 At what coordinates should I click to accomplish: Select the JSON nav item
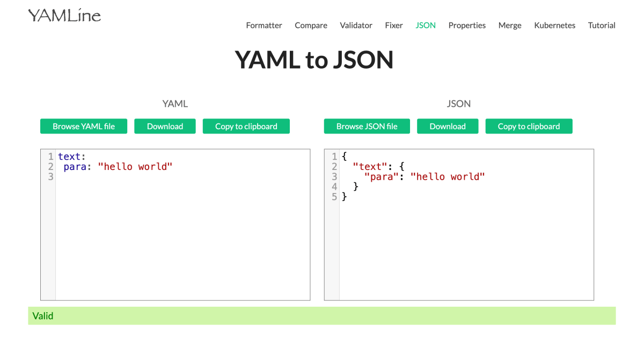(x=426, y=25)
